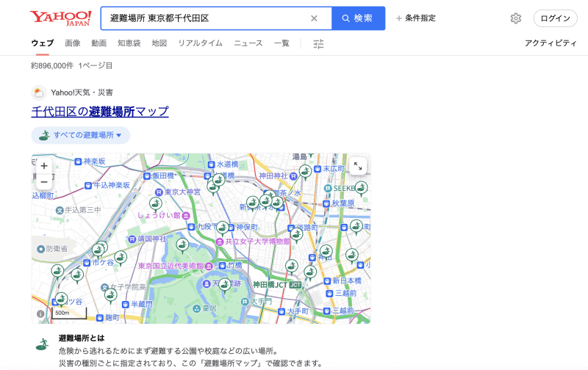Viewport: 588px width, 370px height.
Task: Click the shelter marker beside SEEKBASE
Action: pyautogui.click(x=361, y=188)
